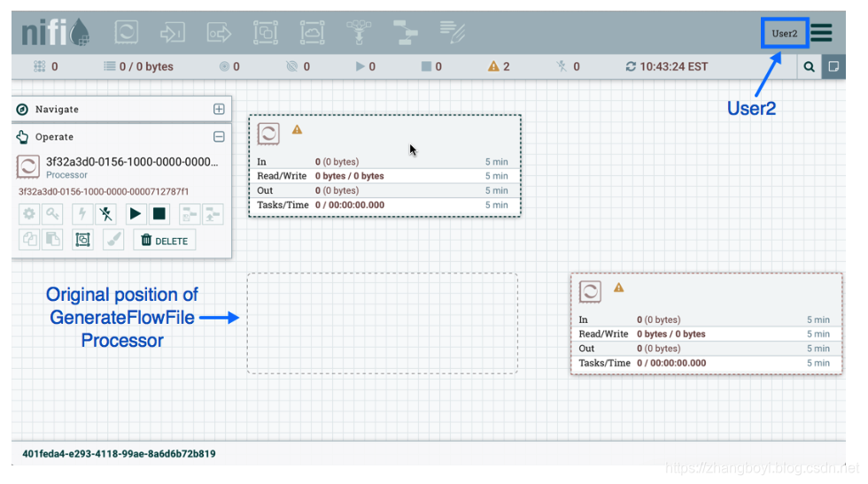Open the bulletin board icon
Screen dimensions: 868x484
point(833,67)
